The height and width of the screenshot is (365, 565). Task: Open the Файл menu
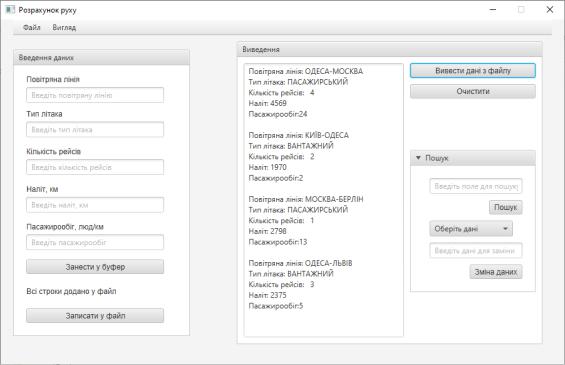click(x=32, y=27)
